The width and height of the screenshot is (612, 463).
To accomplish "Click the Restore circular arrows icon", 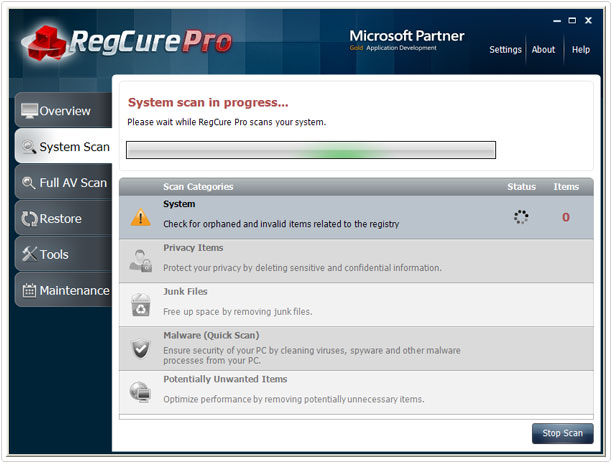I will (29, 219).
